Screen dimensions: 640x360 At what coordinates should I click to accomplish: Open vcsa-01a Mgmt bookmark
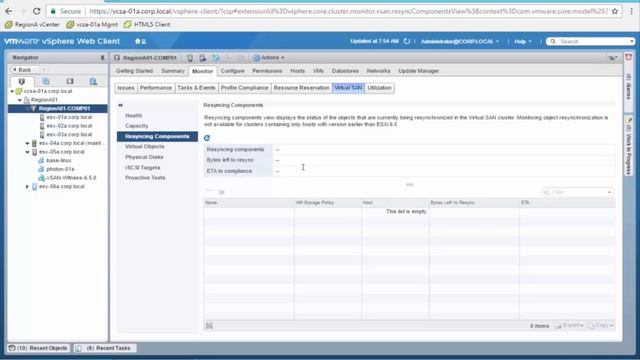pos(92,24)
